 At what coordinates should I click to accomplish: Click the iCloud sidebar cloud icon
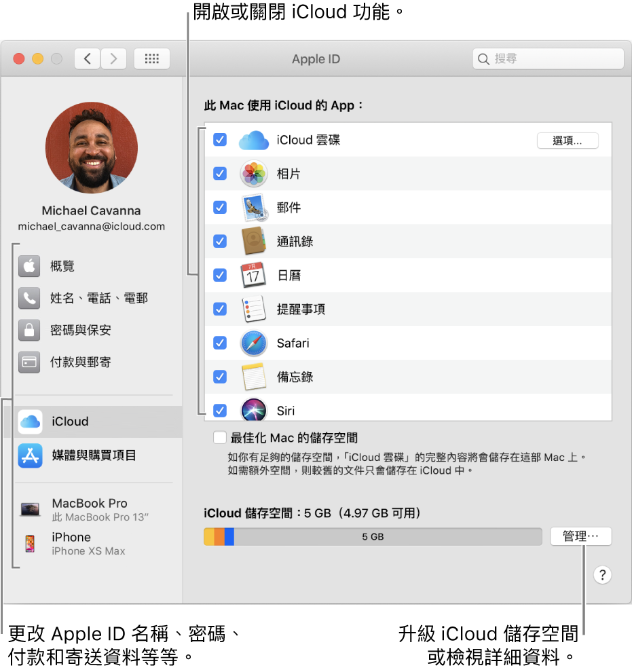[30, 422]
